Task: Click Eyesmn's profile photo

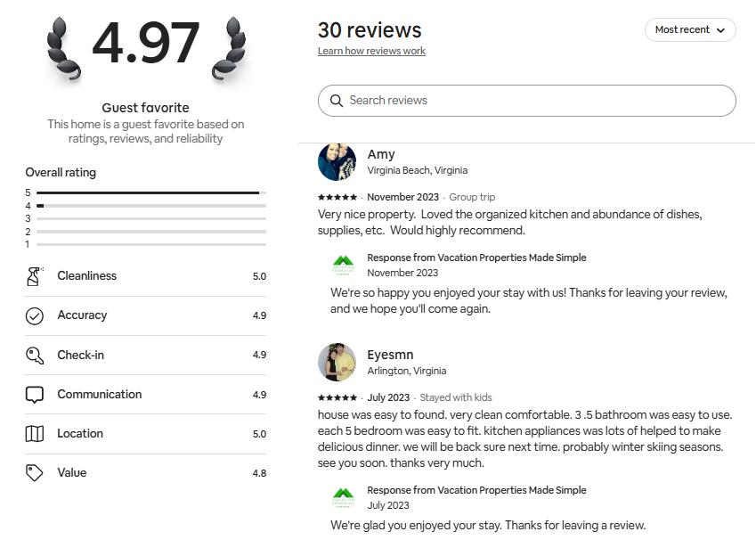Action: click(x=337, y=363)
